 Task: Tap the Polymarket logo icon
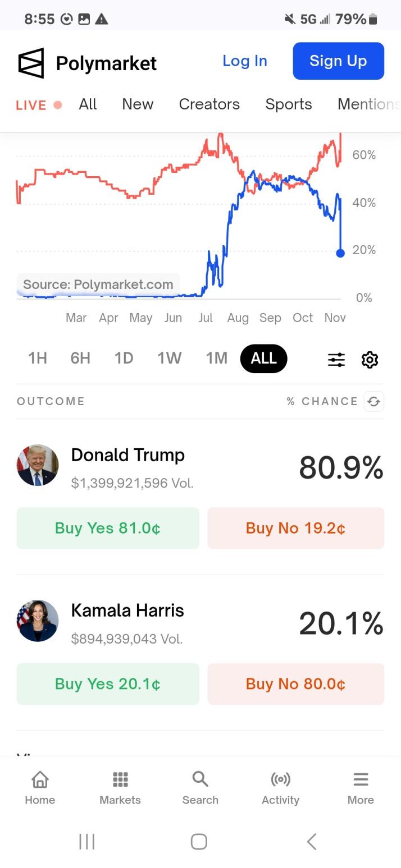[31, 63]
